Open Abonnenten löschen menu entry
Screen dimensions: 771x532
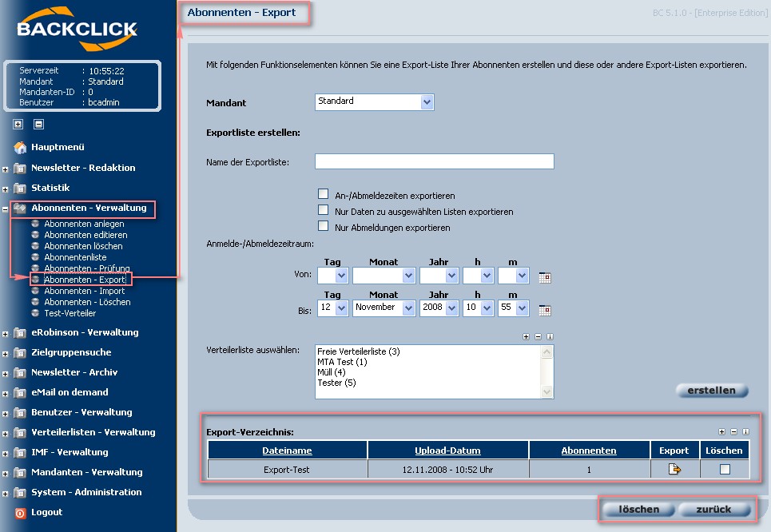pos(83,246)
